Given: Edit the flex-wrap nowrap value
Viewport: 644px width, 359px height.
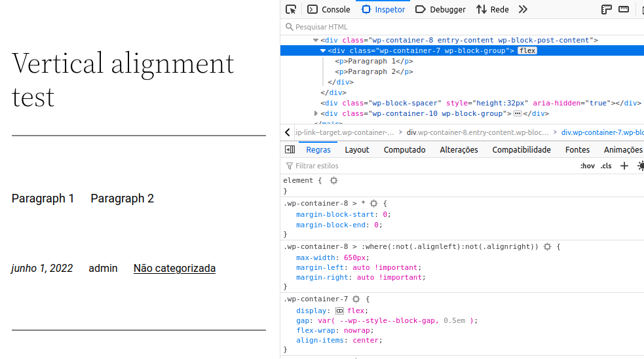Looking at the screenshot, I should 356,331.
